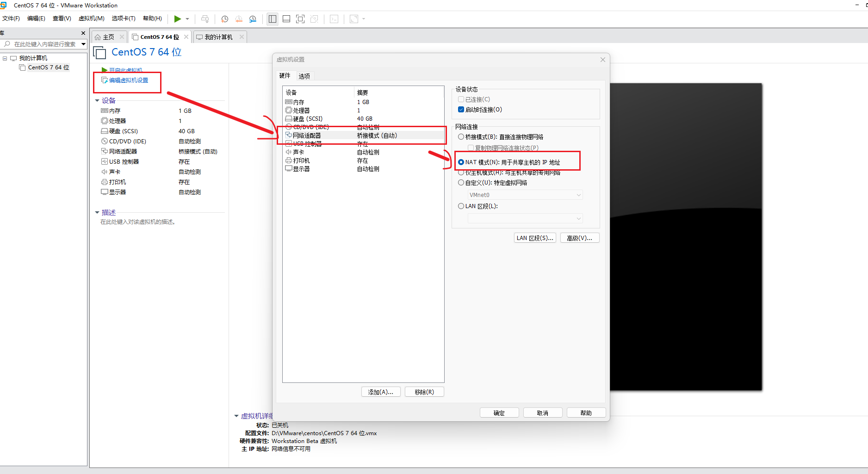
Task: Click the black VM screen preview
Action: tap(686, 237)
